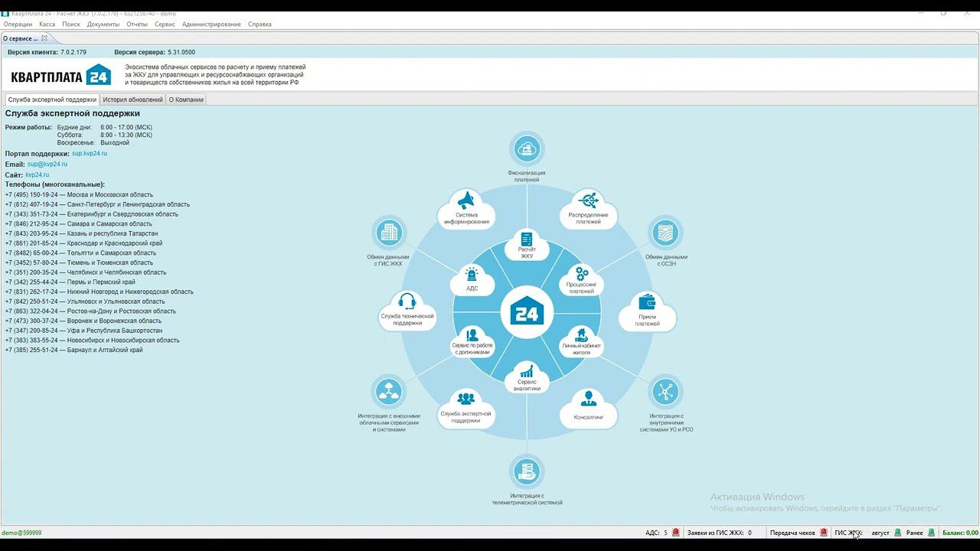Click the Заявки из ГИС ЖКХ status entry

(x=719, y=533)
